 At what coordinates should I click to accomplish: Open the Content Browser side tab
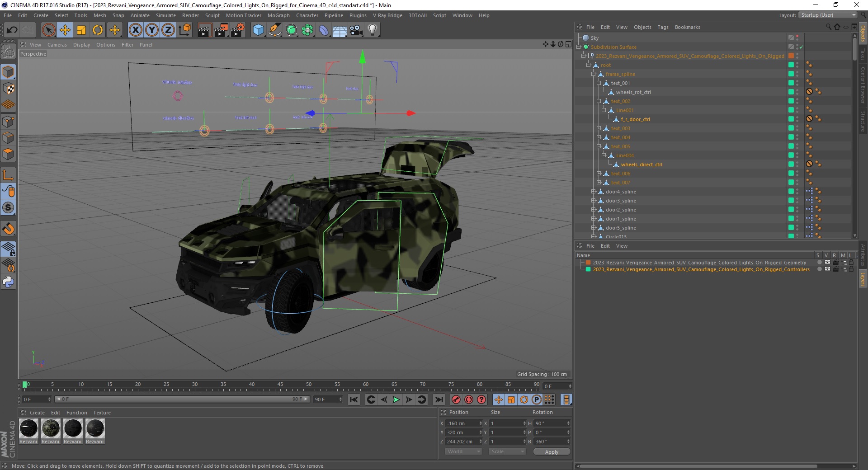tap(863, 85)
